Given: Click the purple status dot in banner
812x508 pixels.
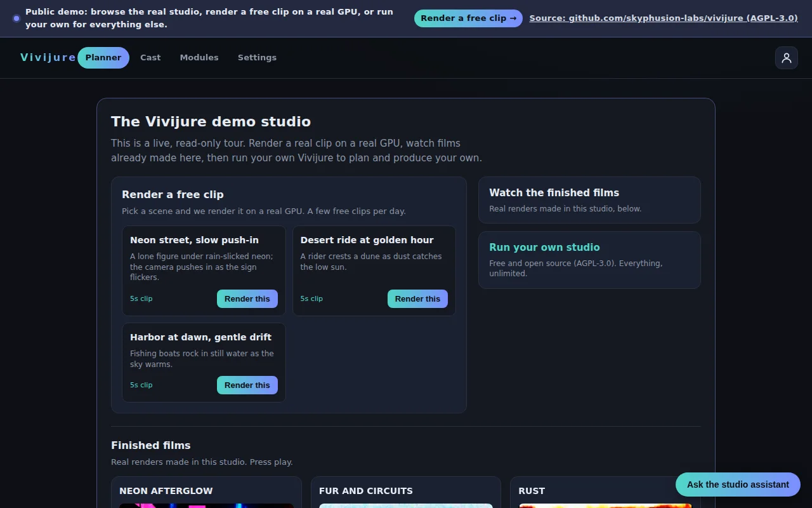Looking at the screenshot, I should click(16, 18).
